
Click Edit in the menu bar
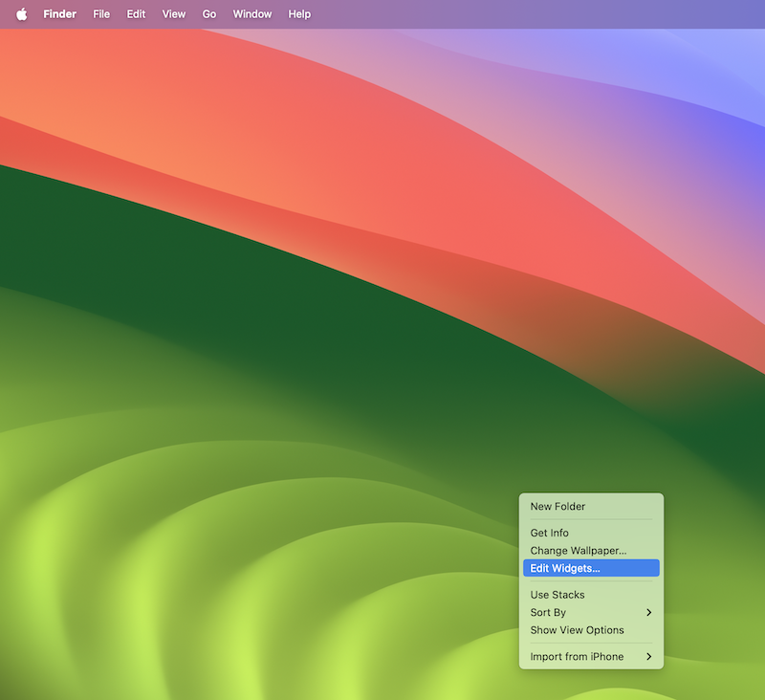click(x=136, y=14)
